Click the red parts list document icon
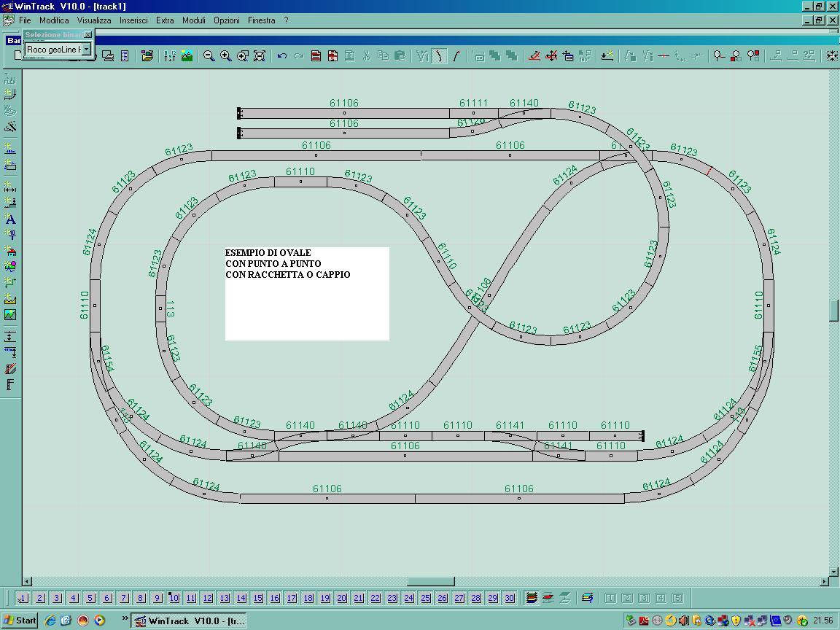The width and height of the screenshot is (840, 630). coord(316,55)
